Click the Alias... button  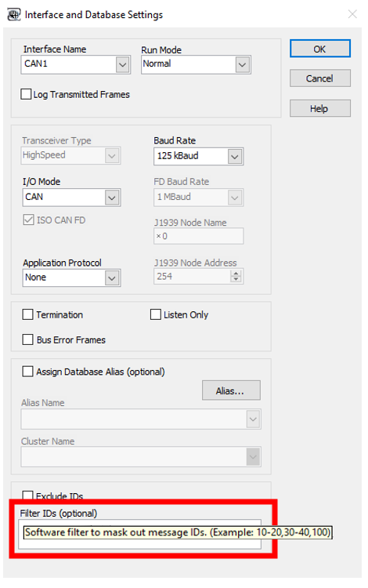(231, 390)
